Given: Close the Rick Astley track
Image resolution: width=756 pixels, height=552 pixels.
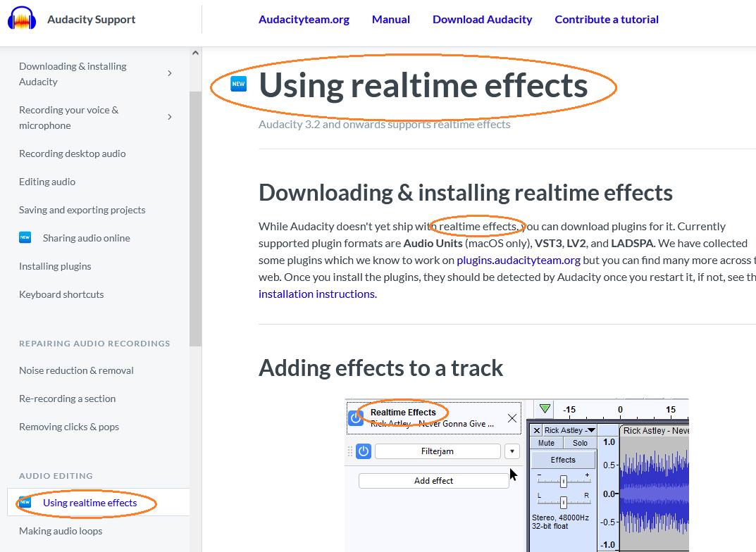Looking at the screenshot, I should coord(537,430).
